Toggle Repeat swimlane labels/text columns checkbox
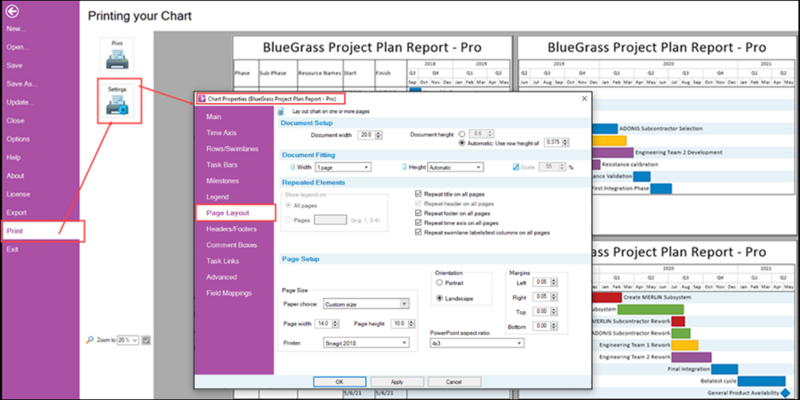The width and height of the screenshot is (800, 400). (419, 233)
